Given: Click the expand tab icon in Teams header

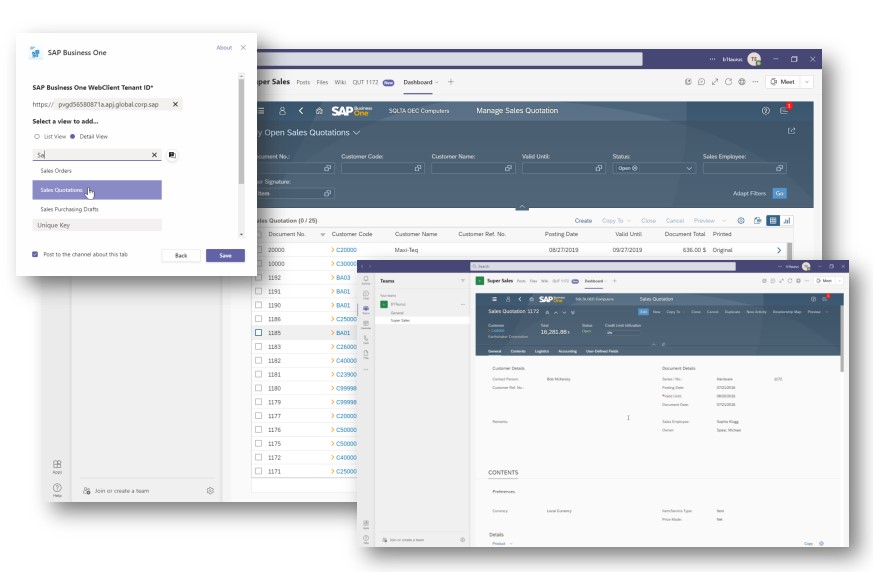Looking at the screenshot, I should [x=715, y=82].
